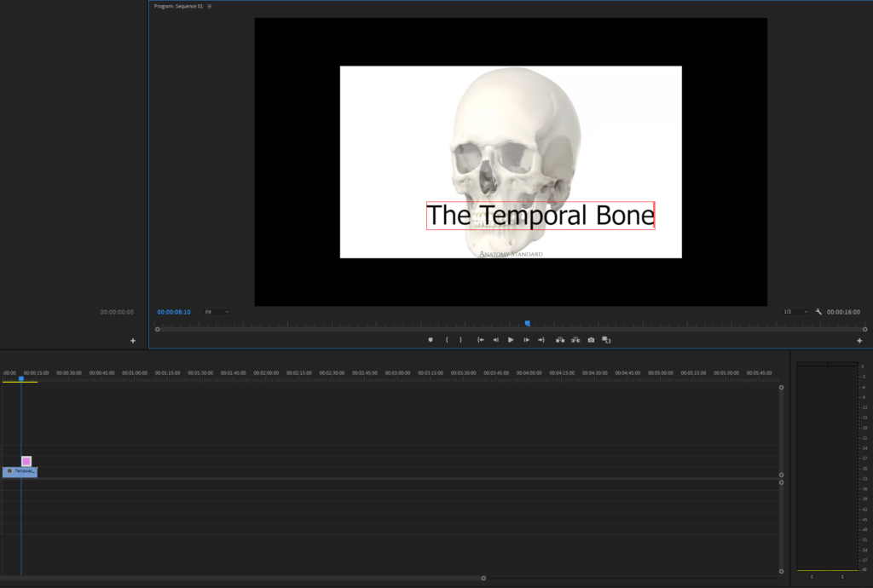This screenshot has width=873, height=588.
Task: Click the 00:03:00:00 mark on timeline ruler
Action: tap(397, 373)
